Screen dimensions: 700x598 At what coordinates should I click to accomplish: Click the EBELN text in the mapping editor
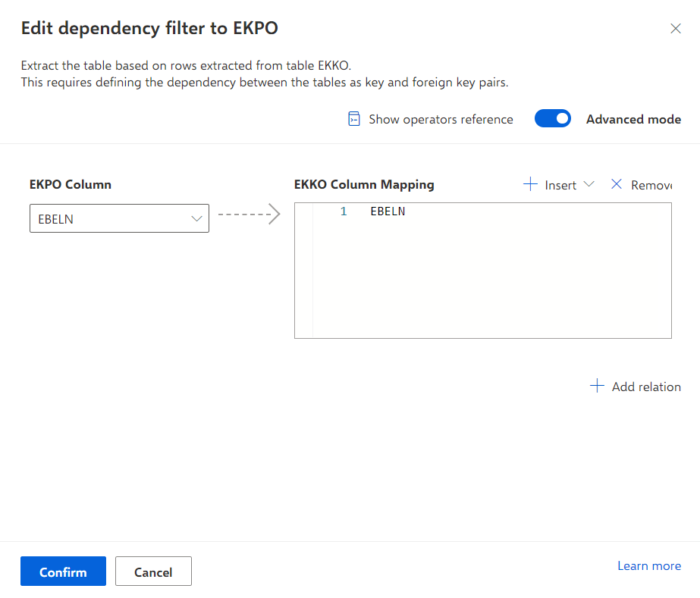coord(388,211)
